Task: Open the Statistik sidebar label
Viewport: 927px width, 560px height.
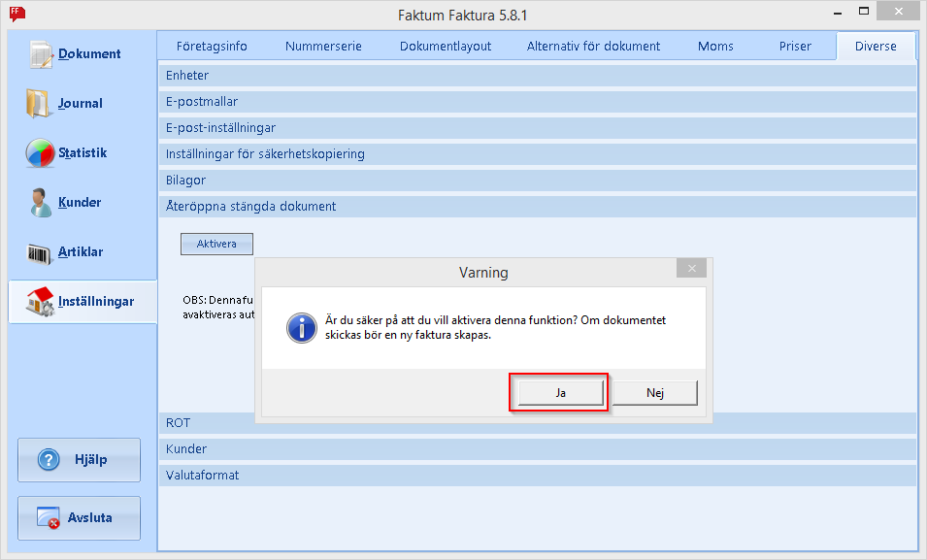Action: tap(83, 153)
